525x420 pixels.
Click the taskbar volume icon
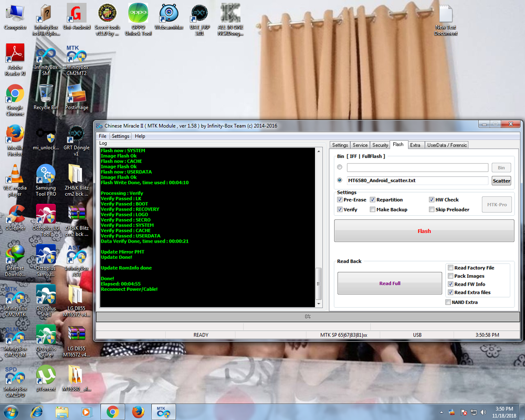[x=483, y=412]
